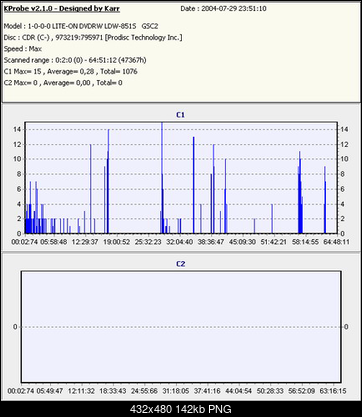Click the C1 axis label 45:09:30

(x=242, y=242)
